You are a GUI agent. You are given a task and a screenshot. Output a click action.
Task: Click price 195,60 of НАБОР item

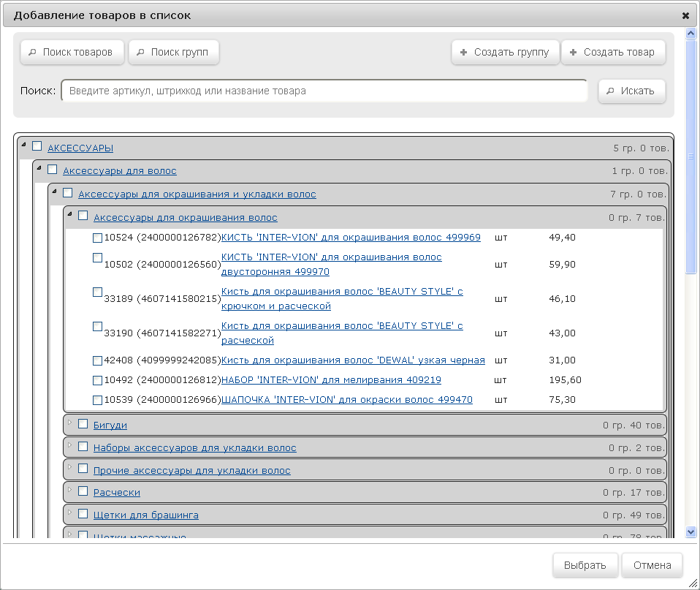pos(565,380)
